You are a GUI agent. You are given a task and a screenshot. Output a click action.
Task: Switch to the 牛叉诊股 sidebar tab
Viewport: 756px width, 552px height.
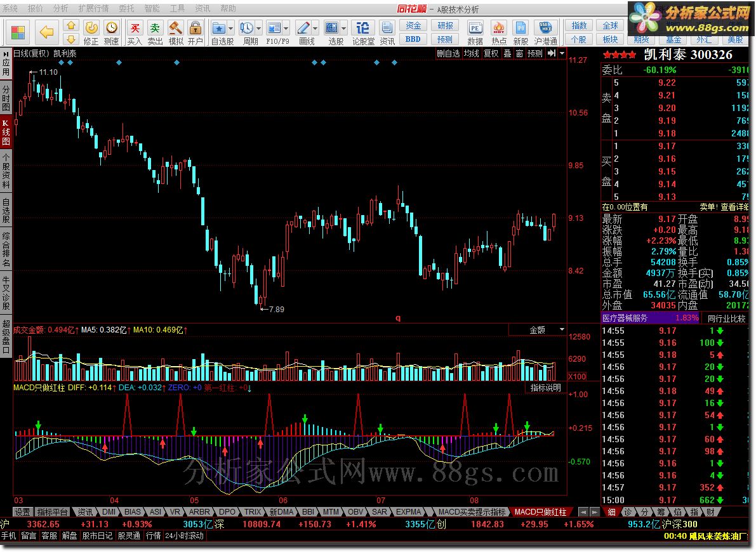click(6, 292)
